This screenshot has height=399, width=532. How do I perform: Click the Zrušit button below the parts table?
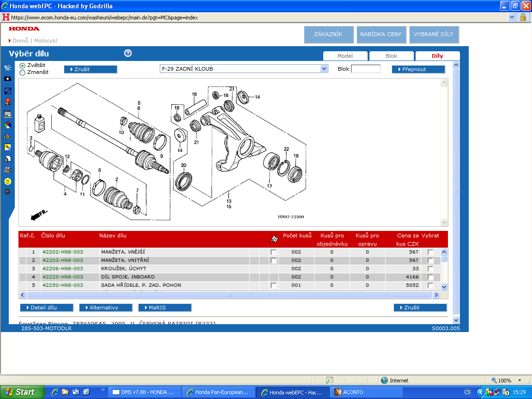pyautogui.click(x=420, y=308)
